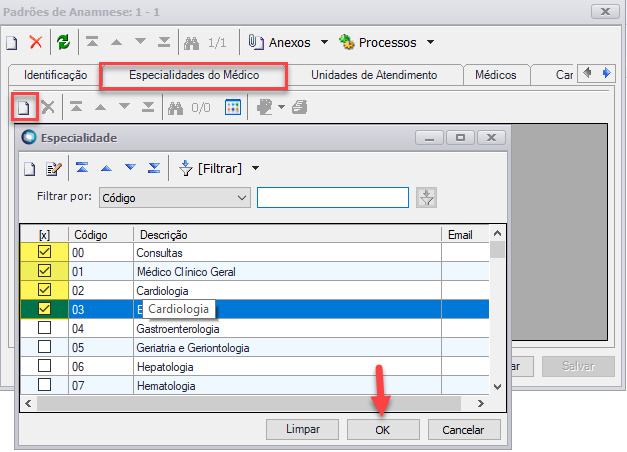Check the 07 Hematologia checkbox
Viewport: 627px width, 452px height.
[44, 384]
